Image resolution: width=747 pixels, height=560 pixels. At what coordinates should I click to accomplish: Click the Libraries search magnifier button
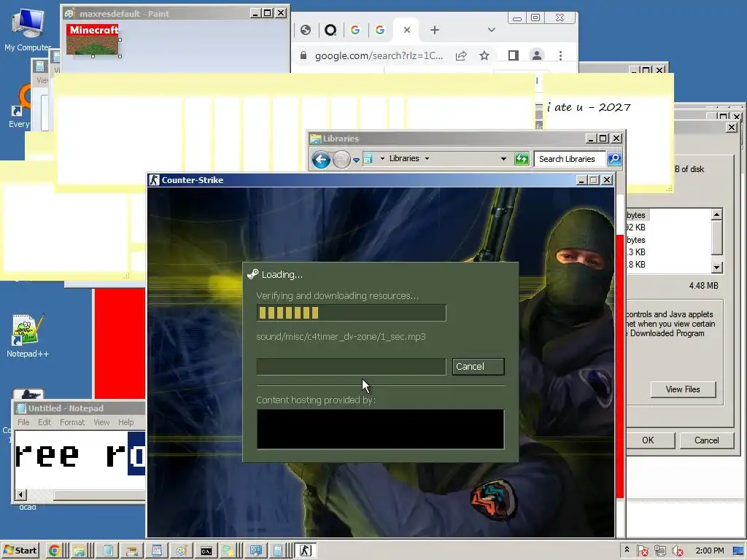[x=614, y=158]
